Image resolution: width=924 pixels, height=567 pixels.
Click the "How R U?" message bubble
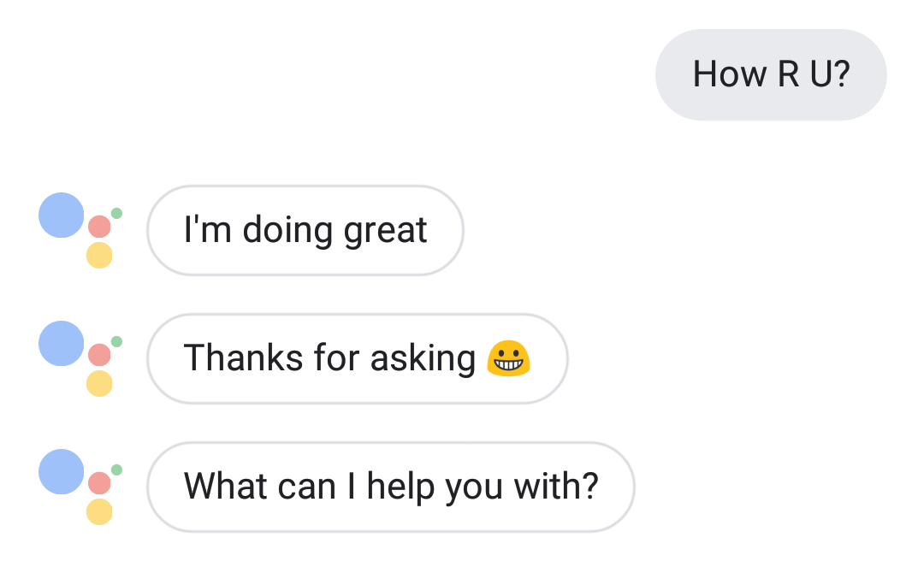pos(771,74)
